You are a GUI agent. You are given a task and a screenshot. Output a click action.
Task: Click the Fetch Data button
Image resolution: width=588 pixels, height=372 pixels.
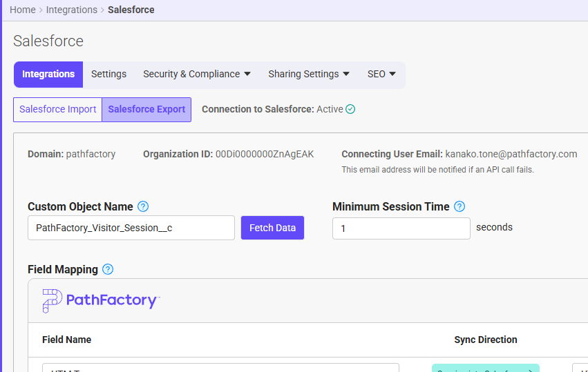pyautogui.click(x=273, y=228)
